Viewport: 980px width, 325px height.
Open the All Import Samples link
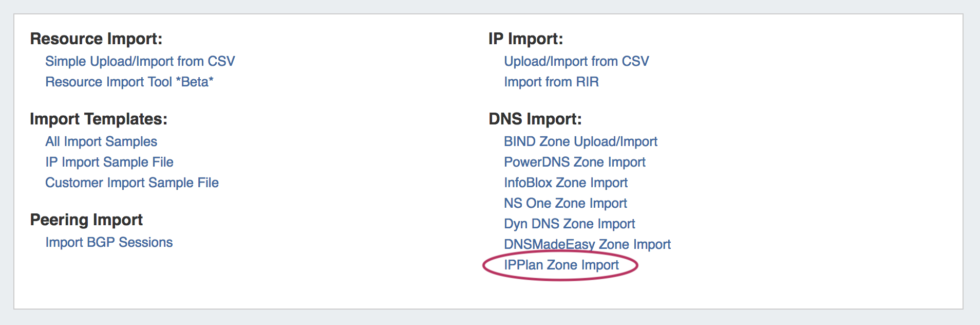101,141
